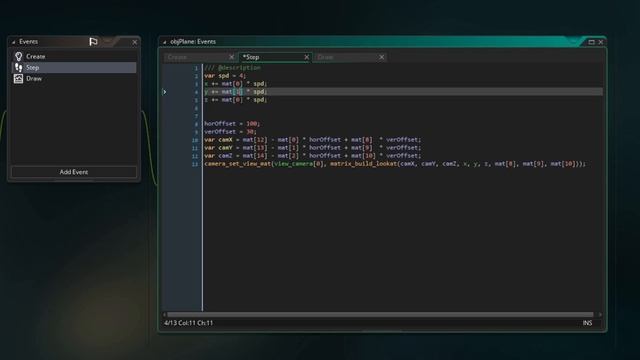The height and width of the screenshot is (360, 640).
Task: Click line number 13 in the gutter
Action: coord(195,164)
